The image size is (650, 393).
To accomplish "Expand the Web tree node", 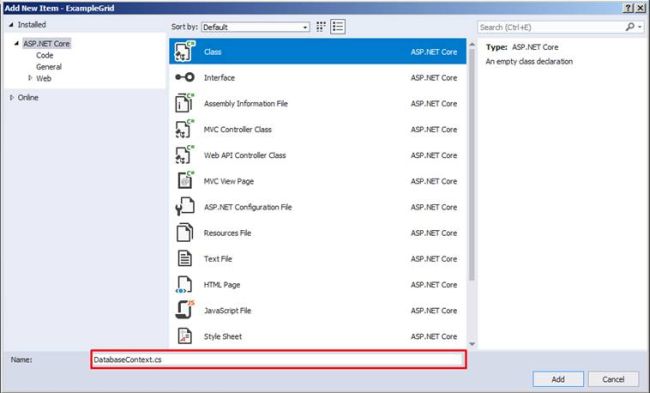I will [x=30, y=78].
